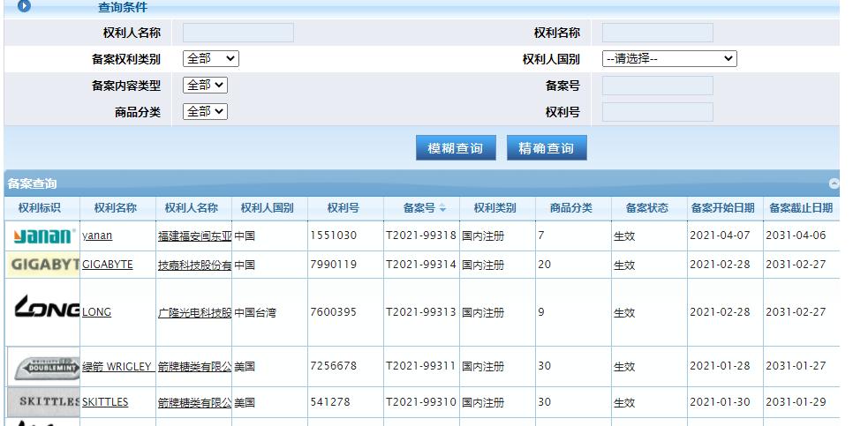Open 权利人国别 请选择 dropdown
This screenshot has width=868, height=426.
[x=669, y=58]
